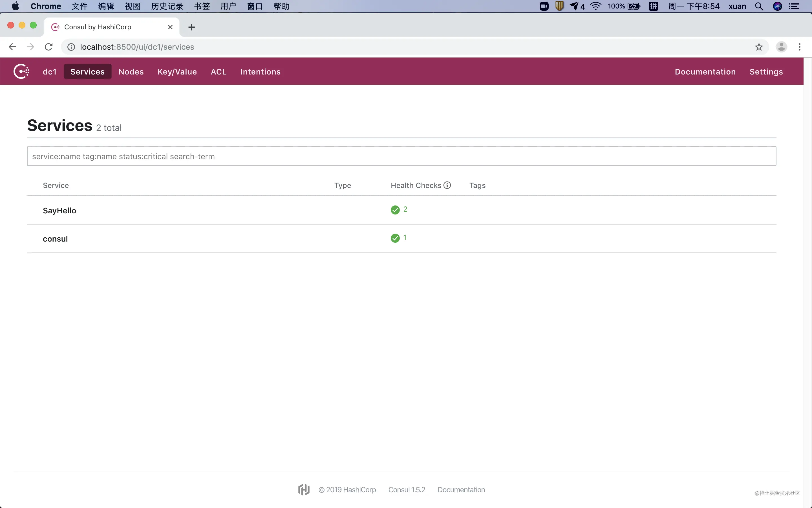Open a new tab with plus button
Viewport: 812px width, 508px height.
tap(192, 27)
